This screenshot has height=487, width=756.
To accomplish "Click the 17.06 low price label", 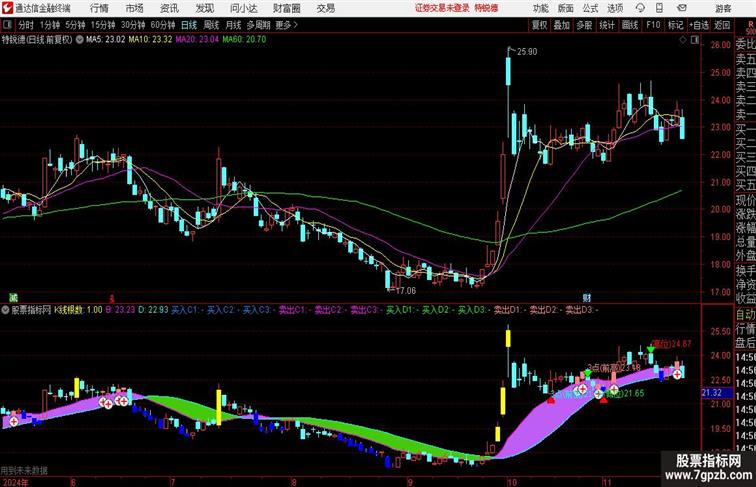I will click(405, 291).
